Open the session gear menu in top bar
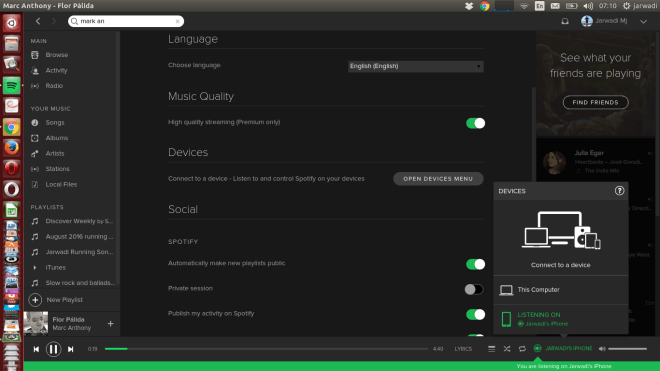The width and height of the screenshot is (660, 371). pyautogui.click(x=626, y=6)
